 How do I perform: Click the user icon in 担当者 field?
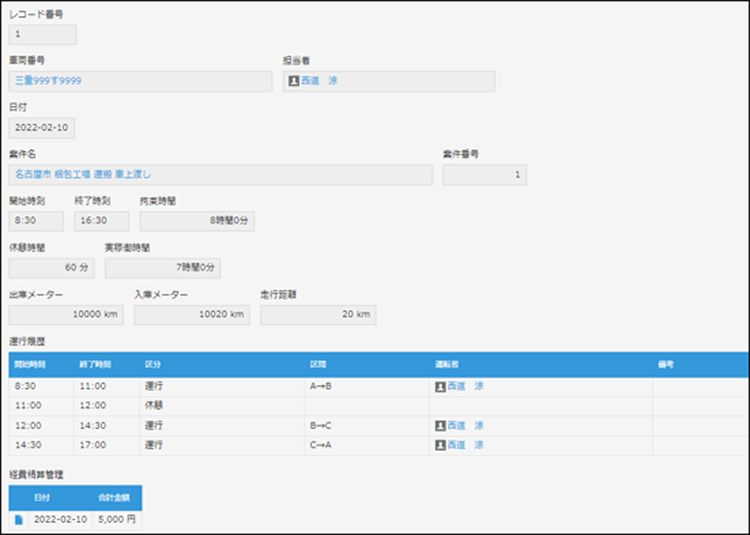pos(293,81)
